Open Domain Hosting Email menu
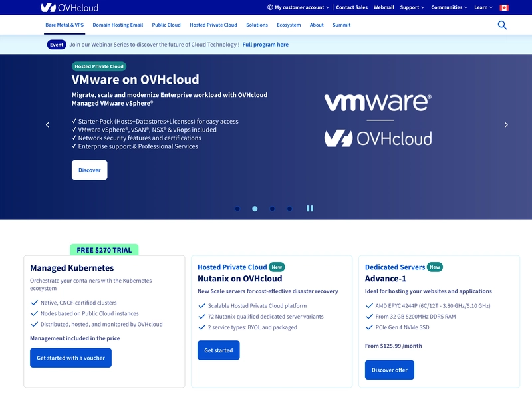The width and height of the screenshot is (532, 399). click(x=118, y=25)
